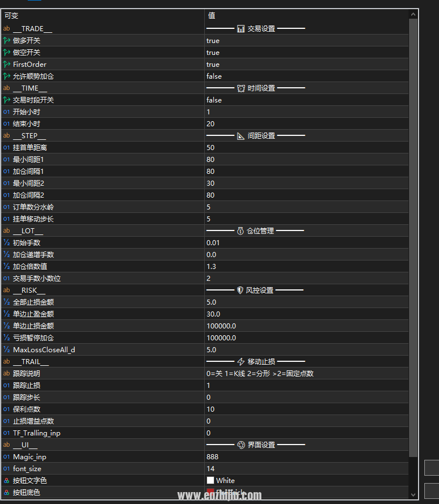Select the 加仓间隔2 row label

(x=29, y=195)
